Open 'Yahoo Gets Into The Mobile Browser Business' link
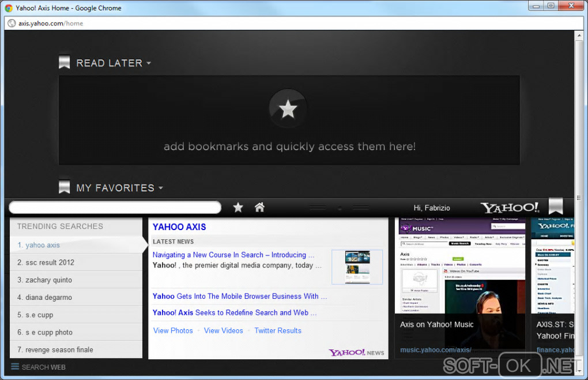Viewport: 588px width, 380px height. point(240,296)
